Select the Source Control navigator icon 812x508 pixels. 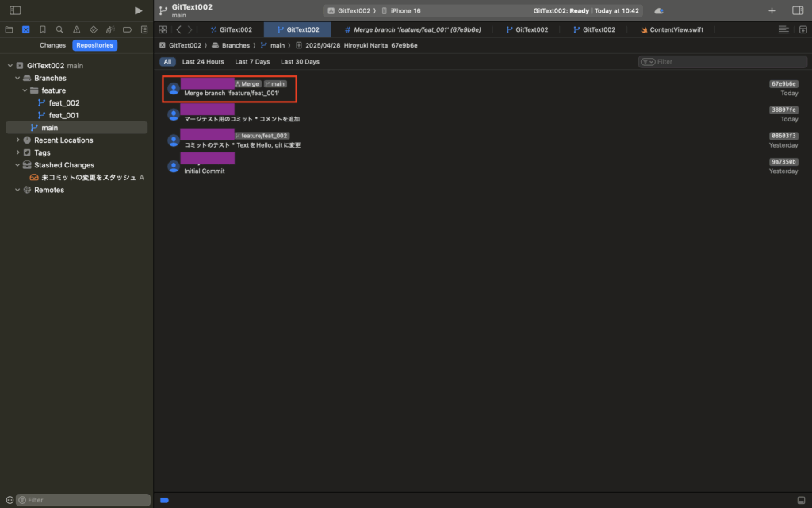pos(26,29)
